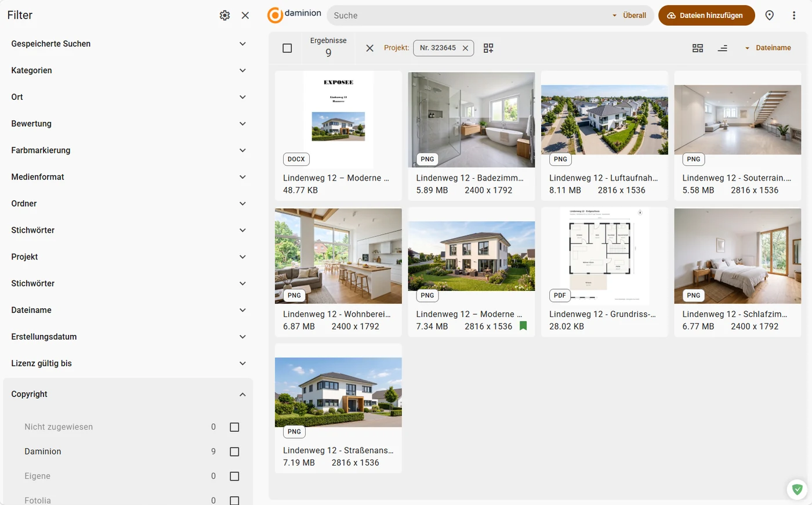812x505 pixels.
Task: Collapse the Copyright filter section
Action: [128, 395]
